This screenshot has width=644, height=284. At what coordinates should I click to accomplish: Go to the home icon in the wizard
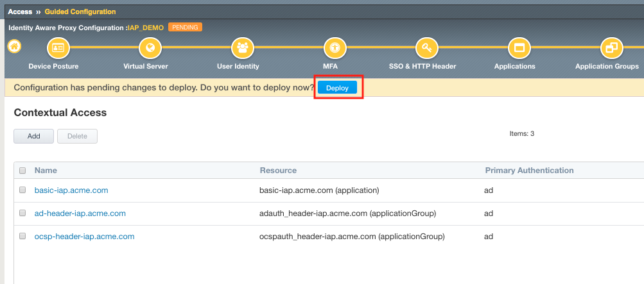[x=14, y=46]
